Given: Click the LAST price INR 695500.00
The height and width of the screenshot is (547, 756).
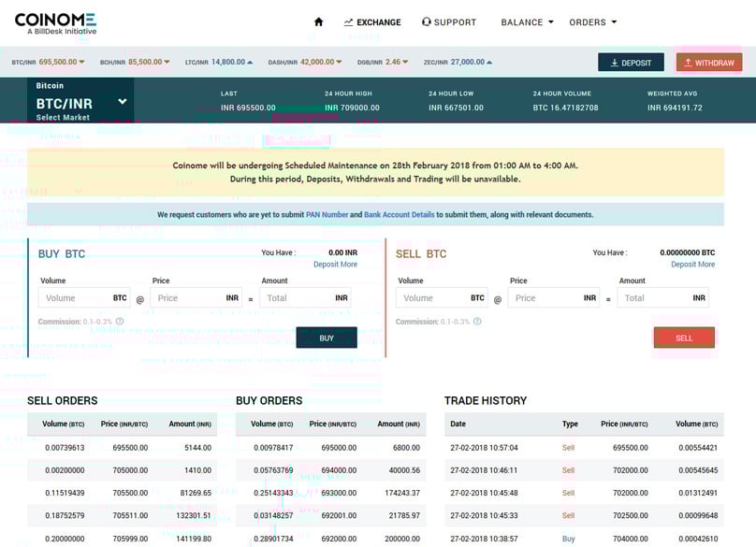Looking at the screenshot, I should 248,108.
